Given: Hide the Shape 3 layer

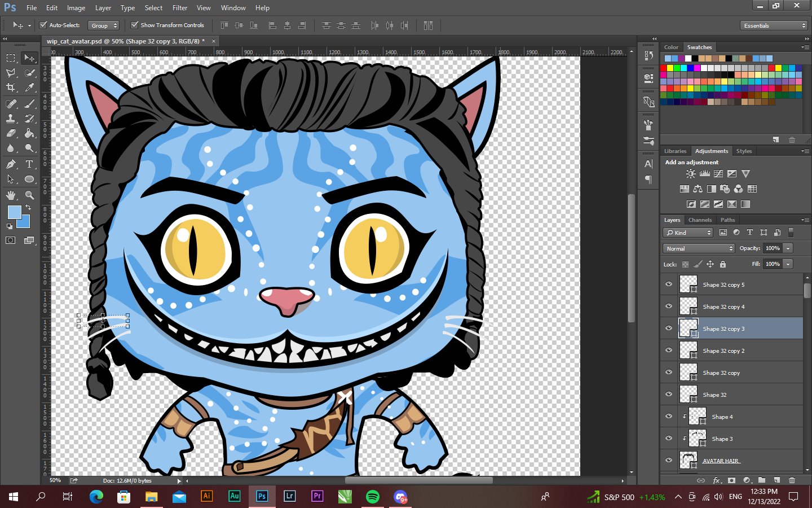Looking at the screenshot, I should (669, 439).
